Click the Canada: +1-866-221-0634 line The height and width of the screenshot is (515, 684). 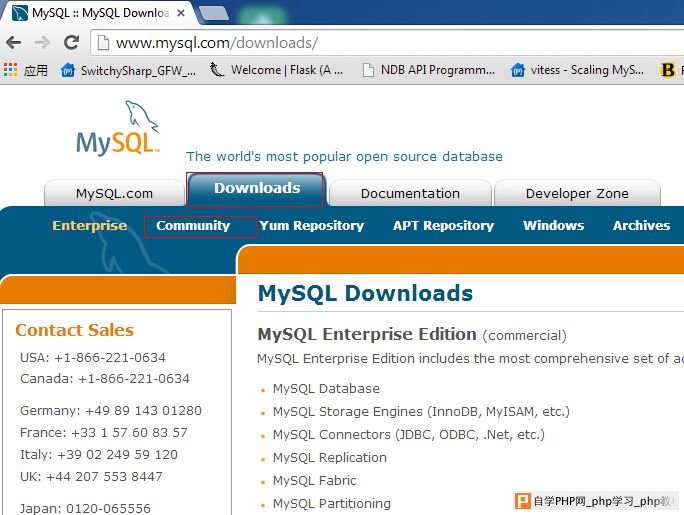pos(105,379)
